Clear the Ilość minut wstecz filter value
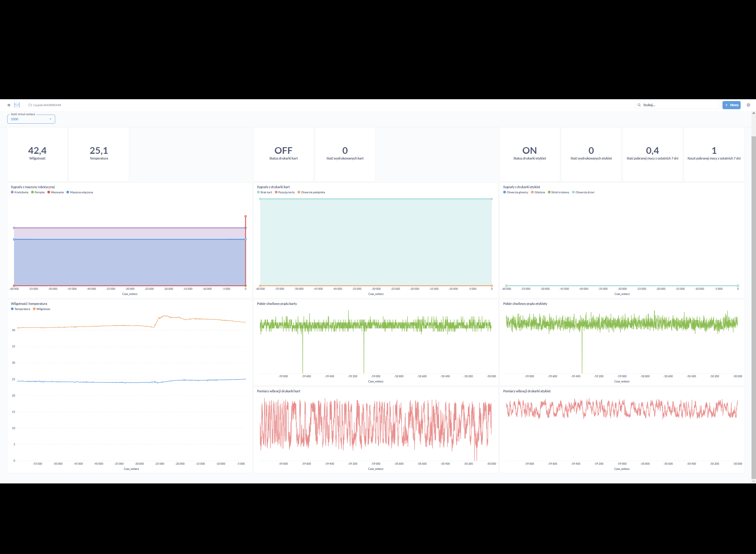 (x=51, y=119)
